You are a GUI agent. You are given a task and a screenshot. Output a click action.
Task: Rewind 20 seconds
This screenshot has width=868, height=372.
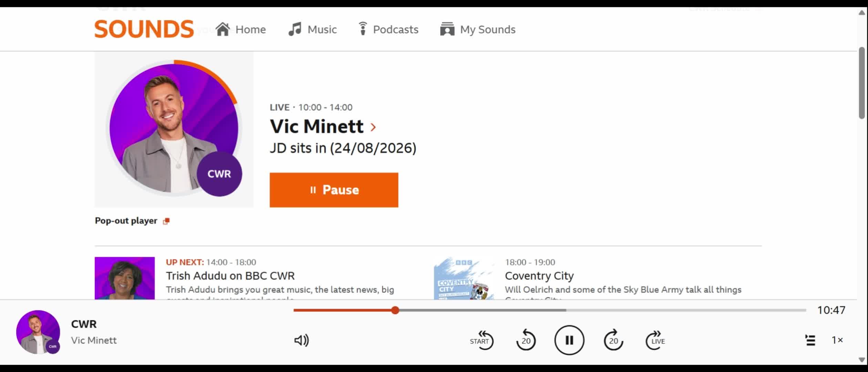pos(526,340)
